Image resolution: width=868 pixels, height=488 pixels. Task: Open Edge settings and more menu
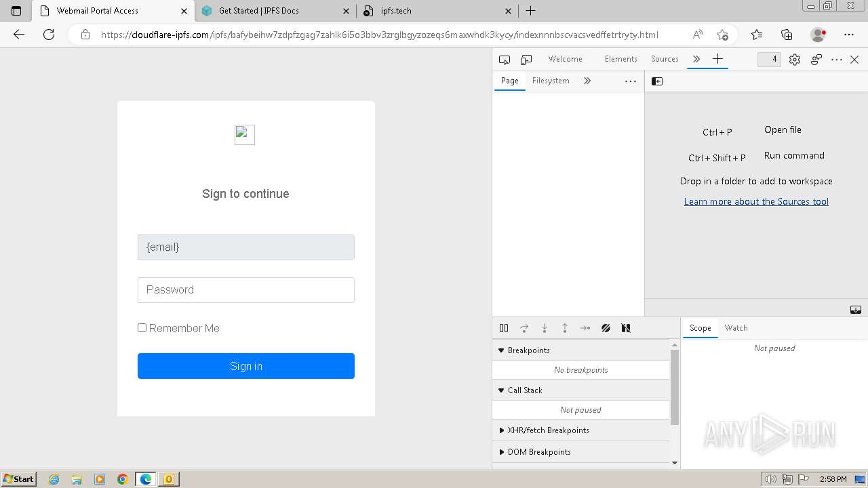click(849, 35)
